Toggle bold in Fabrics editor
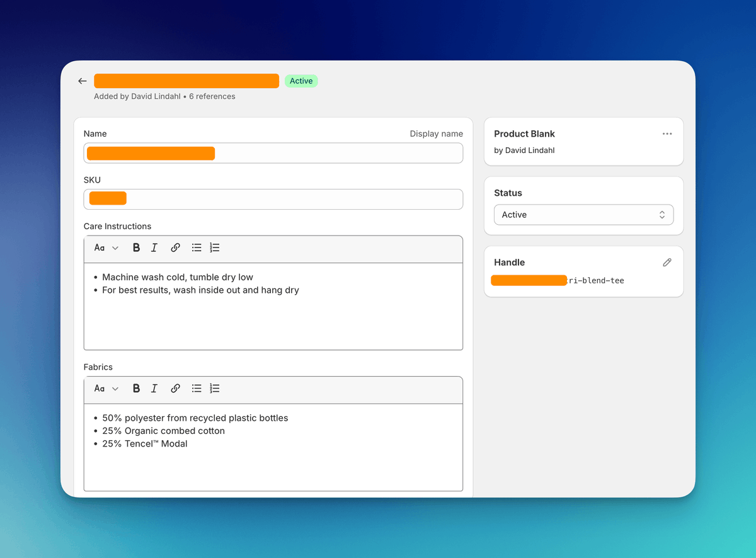 click(x=136, y=389)
